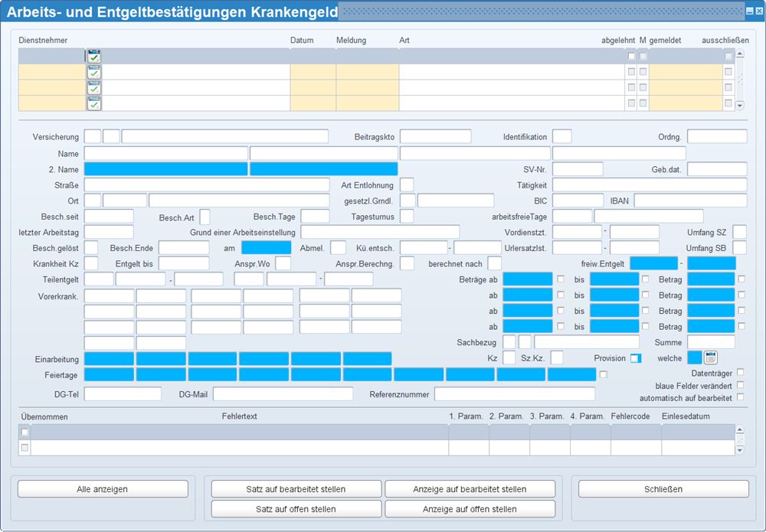This screenshot has height=532, width=766.
Task: Click the Besch.Ende field
Action: tap(184, 247)
